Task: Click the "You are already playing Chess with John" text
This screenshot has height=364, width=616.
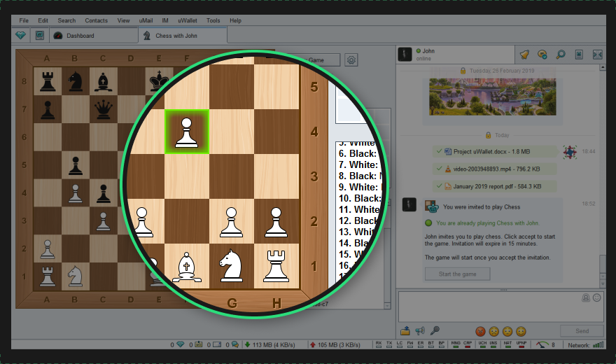Action: tap(487, 223)
